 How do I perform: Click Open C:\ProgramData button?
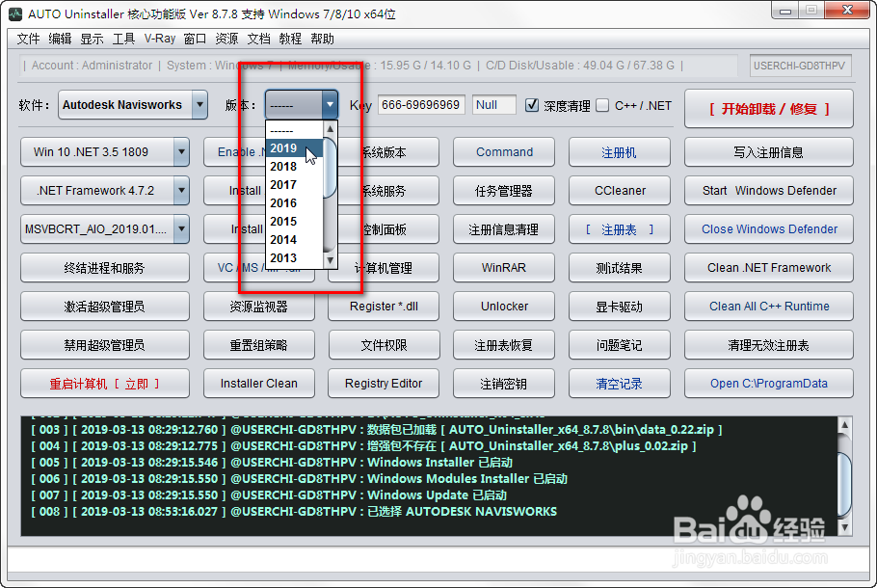pos(768,384)
